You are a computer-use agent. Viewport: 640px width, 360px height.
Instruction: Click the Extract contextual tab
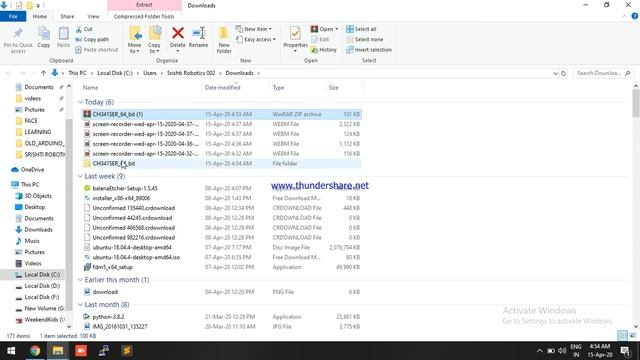[x=144, y=5]
